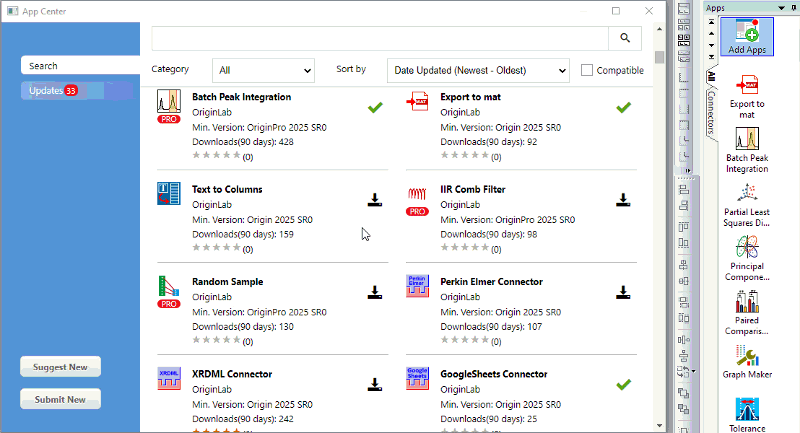The width and height of the screenshot is (800, 433).
Task: Download the Perkin Elmer Connector app
Action: (x=623, y=292)
